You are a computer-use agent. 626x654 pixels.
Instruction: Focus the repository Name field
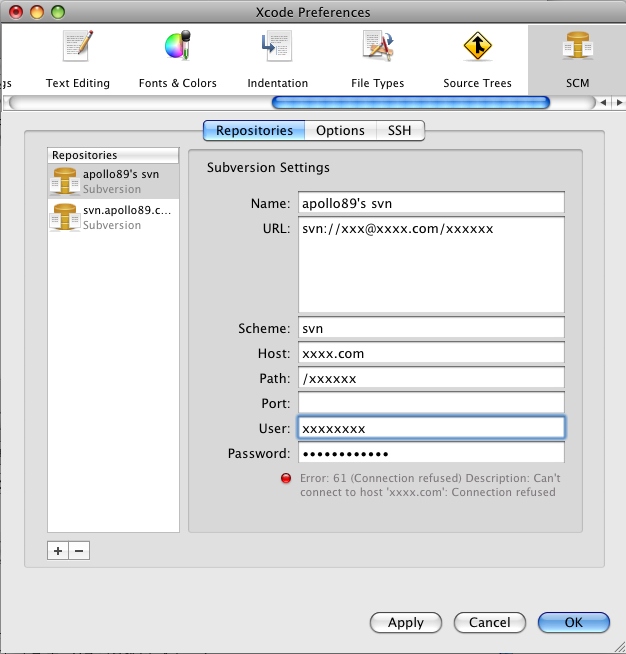tap(431, 203)
